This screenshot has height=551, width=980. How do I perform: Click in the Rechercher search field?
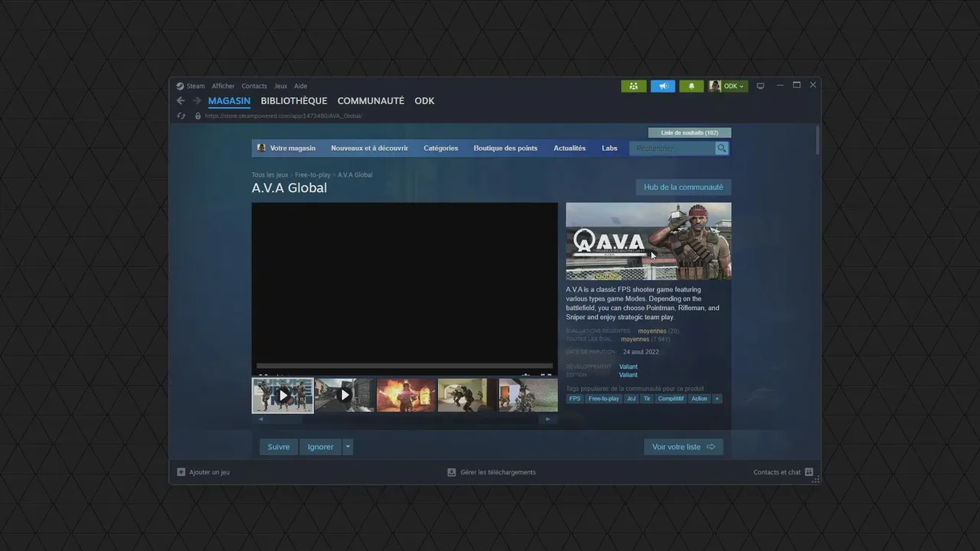pyautogui.click(x=672, y=148)
